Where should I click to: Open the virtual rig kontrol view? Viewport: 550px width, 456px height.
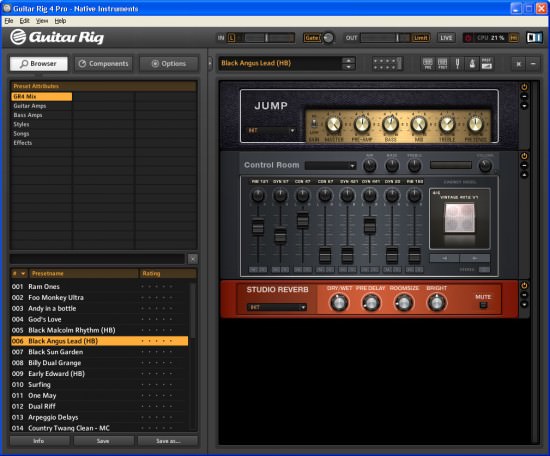click(x=387, y=63)
